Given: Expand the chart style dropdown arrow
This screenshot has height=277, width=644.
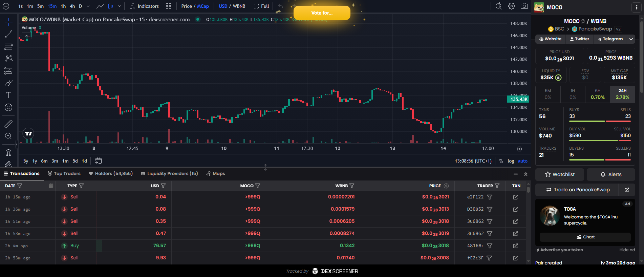Looking at the screenshot, I should point(120,6).
